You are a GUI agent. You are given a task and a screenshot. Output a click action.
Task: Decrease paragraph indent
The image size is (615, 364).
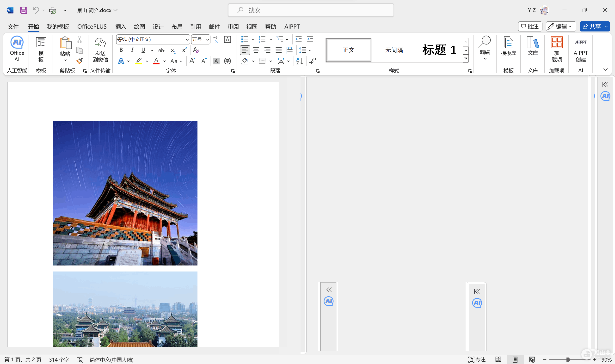coord(298,39)
